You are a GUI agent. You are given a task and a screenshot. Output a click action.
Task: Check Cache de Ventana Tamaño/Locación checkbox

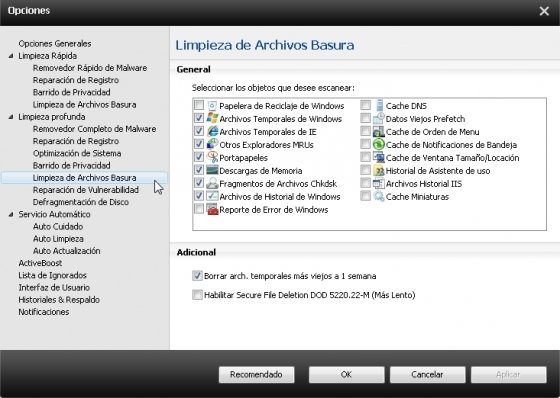(x=365, y=157)
